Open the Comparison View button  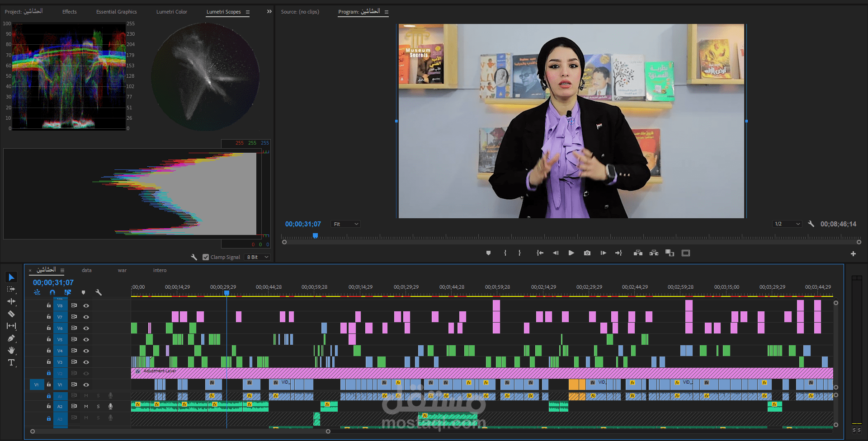click(670, 253)
